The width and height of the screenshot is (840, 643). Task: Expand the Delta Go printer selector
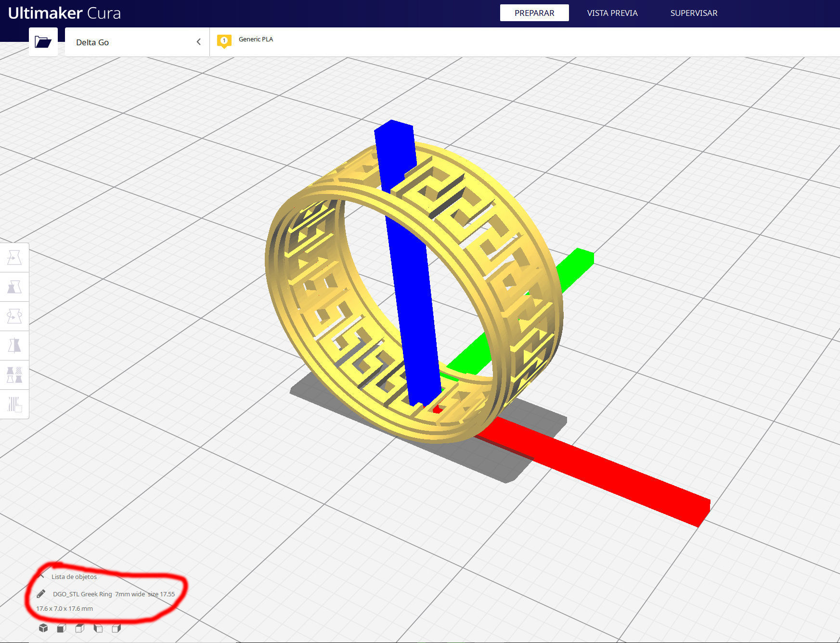(x=137, y=42)
